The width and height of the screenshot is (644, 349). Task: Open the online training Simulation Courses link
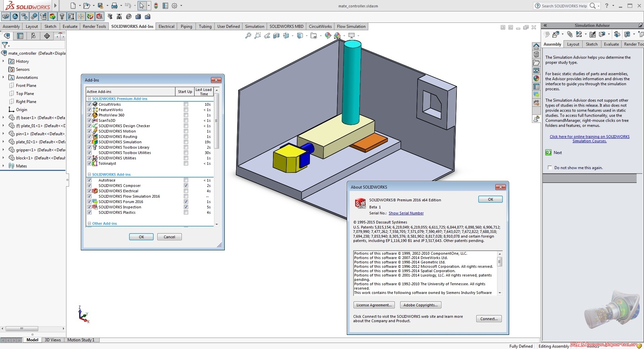[589, 139]
